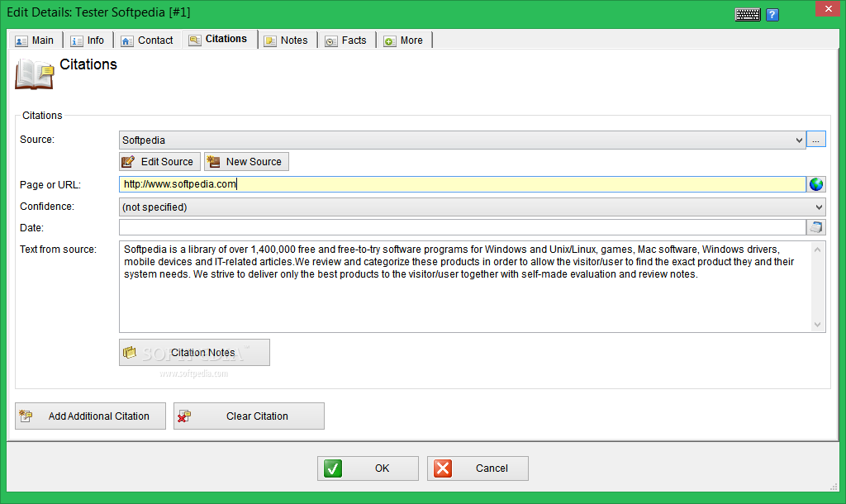Click the Add Additional Citation icon
Image resolution: width=846 pixels, height=504 pixels.
[26, 416]
